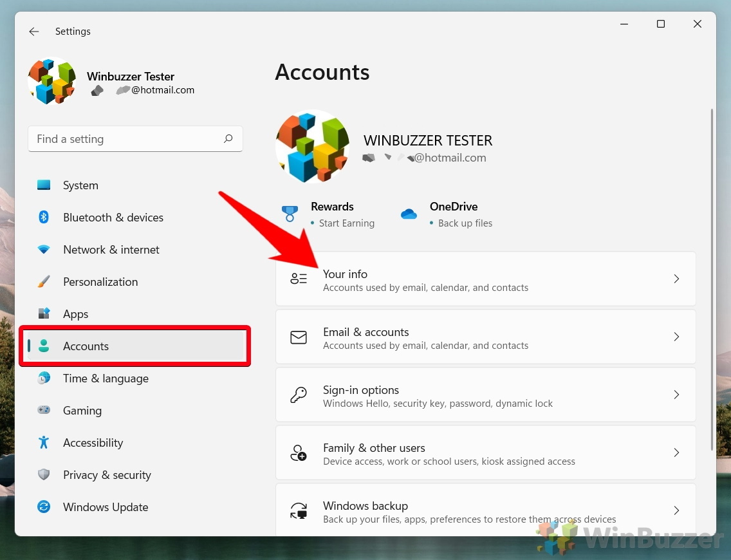Click the Apps icon in sidebar
This screenshot has width=731, height=560.
coord(44,313)
